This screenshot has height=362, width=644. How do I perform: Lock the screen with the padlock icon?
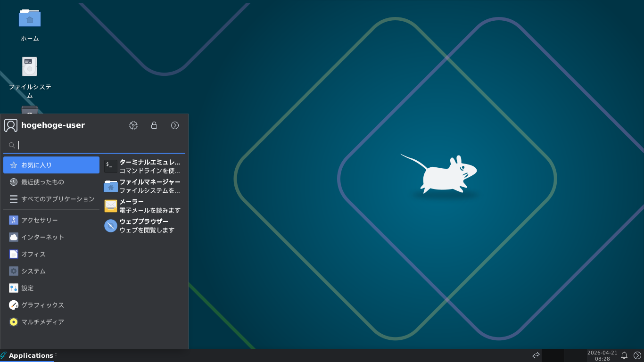[x=154, y=125]
